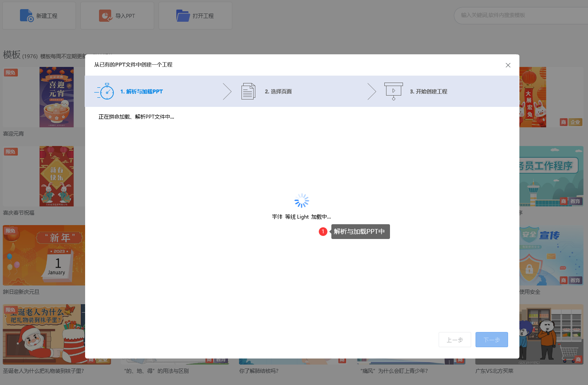Click the 新建工程 file-plus icon
This screenshot has height=385, width=588.
point(26,16)
